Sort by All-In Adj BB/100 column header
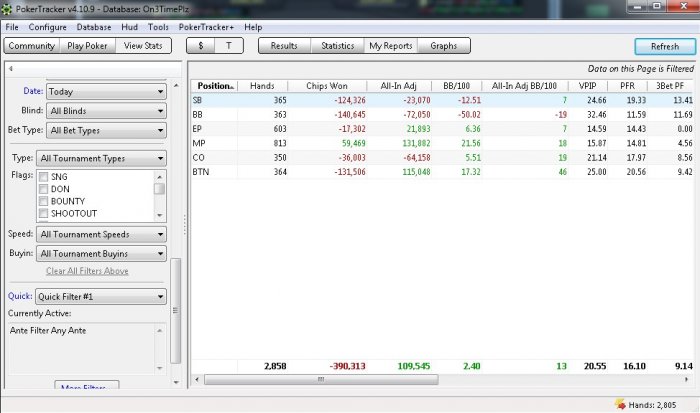This screenshot has height=413, width=700. [525, 86]
